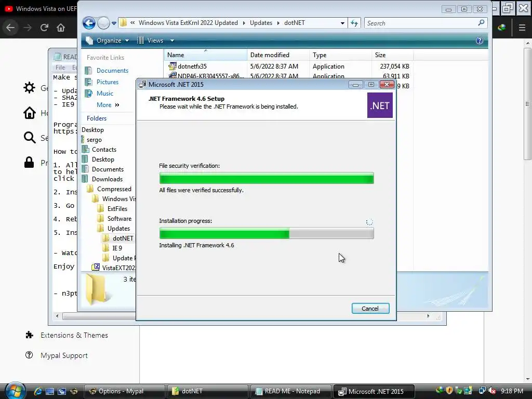Click browser Home button
The image size is (532, 399).
tap(61, 28)
